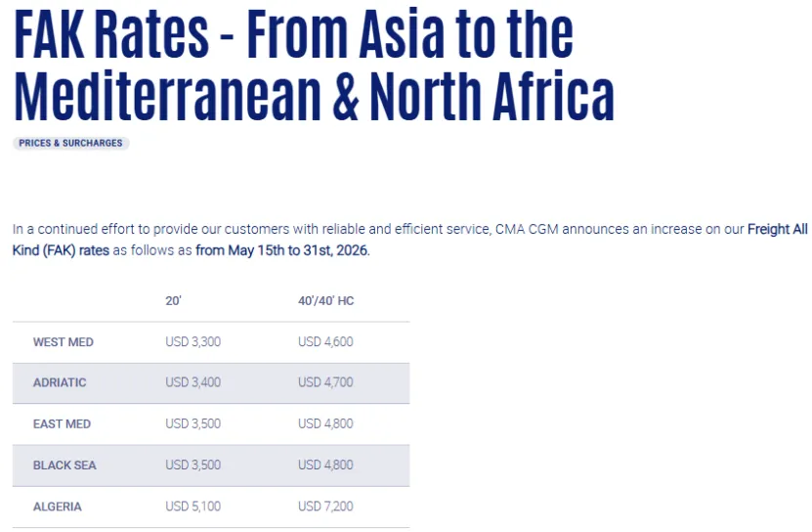812x532 pixels.
Task: Click the PRICES & SURCHARGES tag
Action: click(71, 143)
